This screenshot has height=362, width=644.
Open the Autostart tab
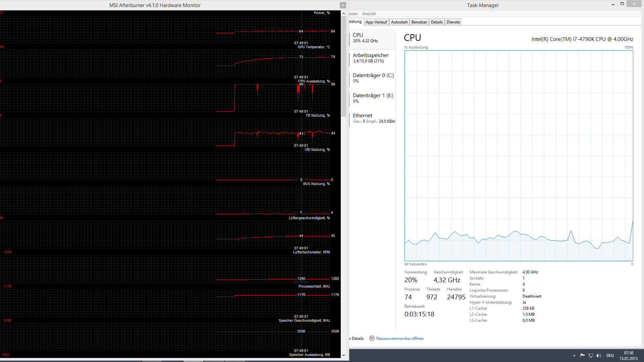click(399, 22)
